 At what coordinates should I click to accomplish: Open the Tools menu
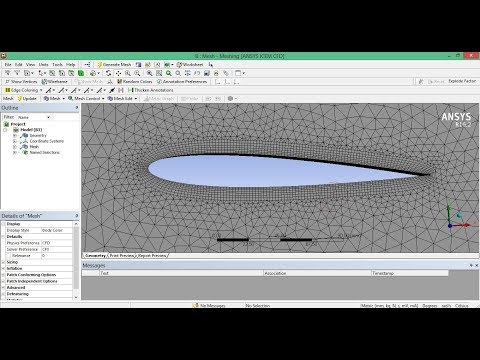pos(57,65)
